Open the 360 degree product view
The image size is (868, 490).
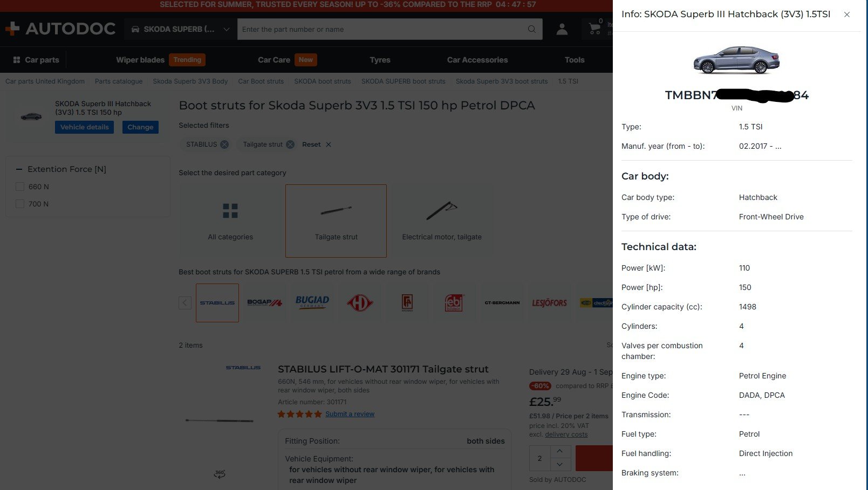click(220, 474)
